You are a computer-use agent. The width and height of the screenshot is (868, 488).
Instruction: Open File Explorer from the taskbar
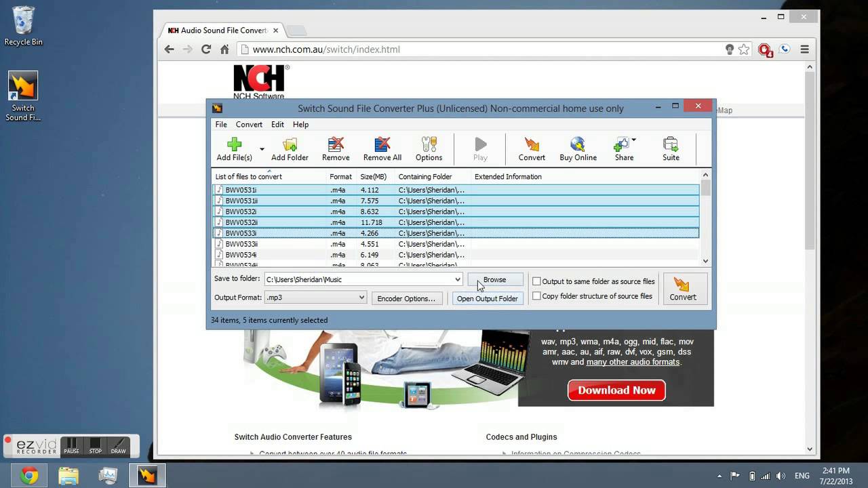(x=68, y=476)
